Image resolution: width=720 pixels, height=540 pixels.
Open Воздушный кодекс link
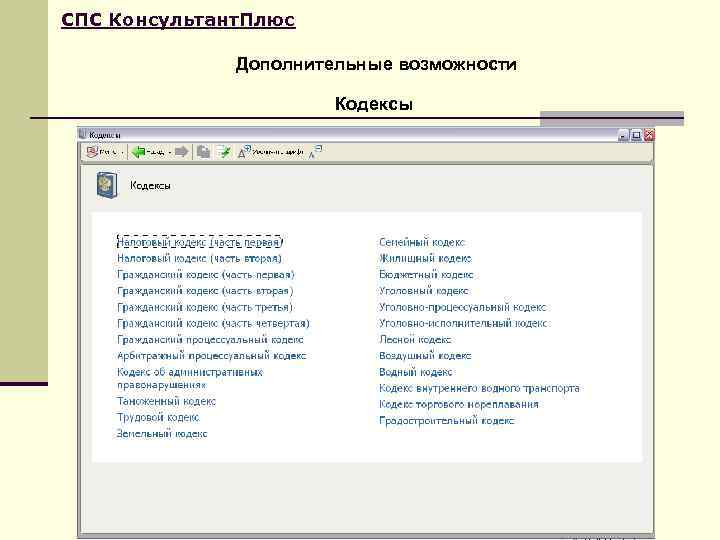tap(425, 355)
